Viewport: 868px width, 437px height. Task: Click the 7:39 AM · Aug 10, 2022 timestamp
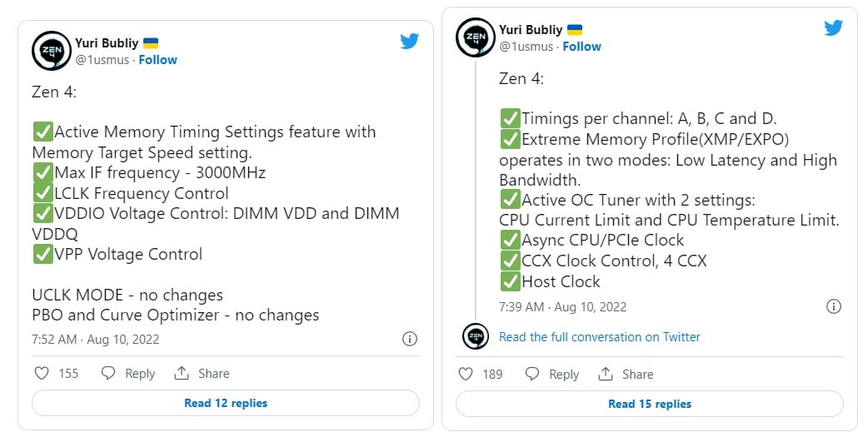click(x=562, y=306)
